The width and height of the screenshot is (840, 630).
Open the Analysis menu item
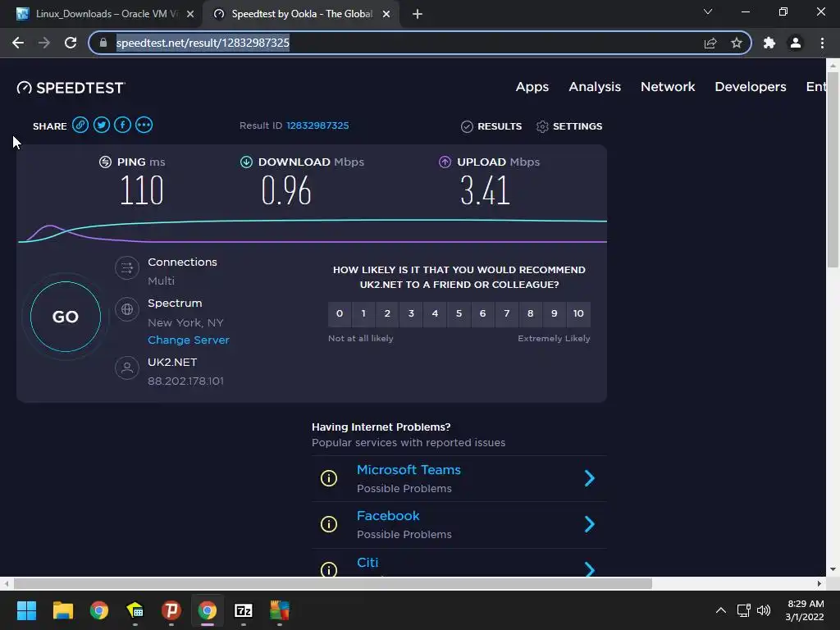point(595,87)
